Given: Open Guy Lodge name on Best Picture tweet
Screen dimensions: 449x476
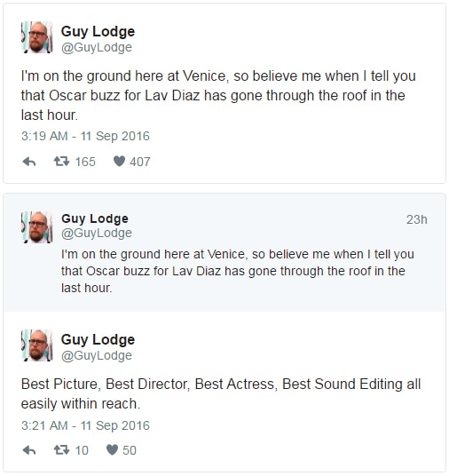Looking at the screenshot, I should tap(98, 340).
